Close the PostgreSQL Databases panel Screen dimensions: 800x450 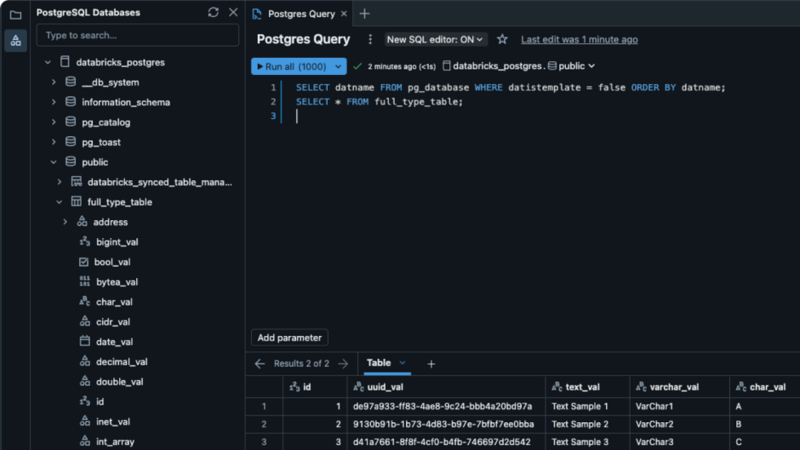[x=233, y=12]
